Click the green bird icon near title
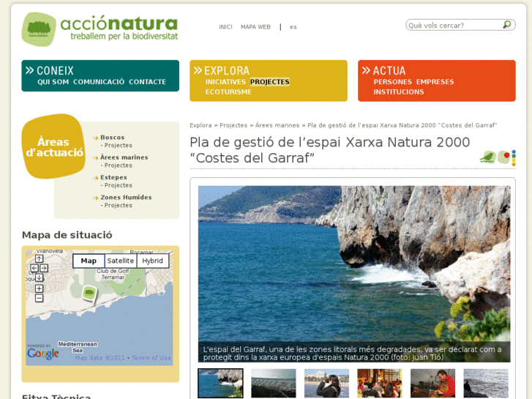 click(488, 157)
